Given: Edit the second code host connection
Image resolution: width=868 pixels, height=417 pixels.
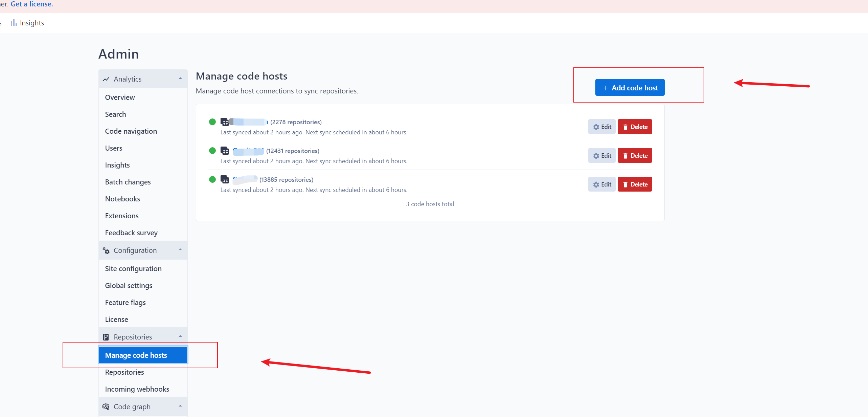Looking at the screenshot, I should click(x=601, y=155).
